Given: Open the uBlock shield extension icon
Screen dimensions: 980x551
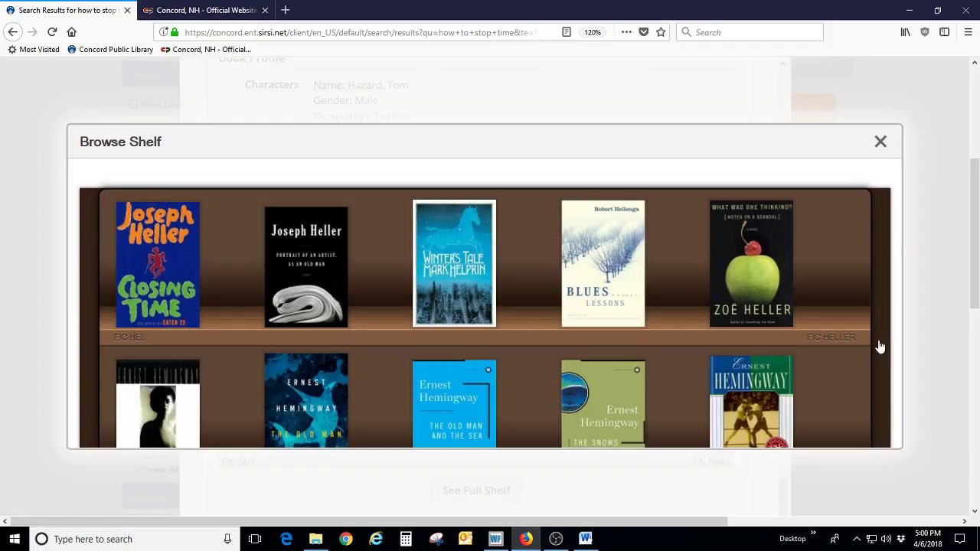Looking at the screenshot, I should [x=925, y=32].
